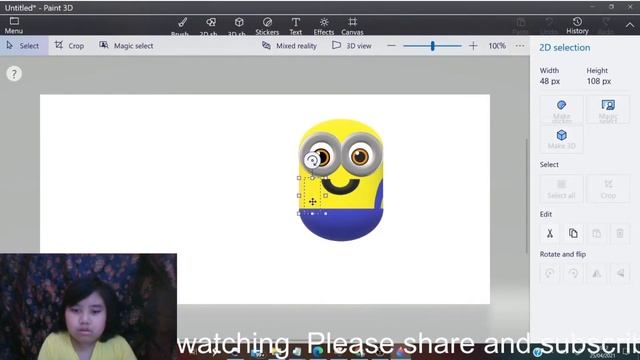Open the History panel
Viewport: 640px width, 360px height.
tap(577, 25)
